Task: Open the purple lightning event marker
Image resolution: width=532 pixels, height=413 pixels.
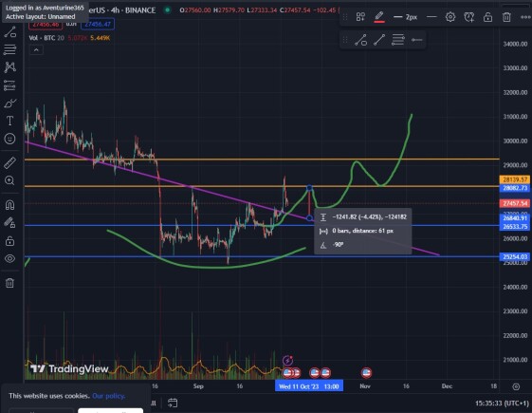Action: coord(287,361)
